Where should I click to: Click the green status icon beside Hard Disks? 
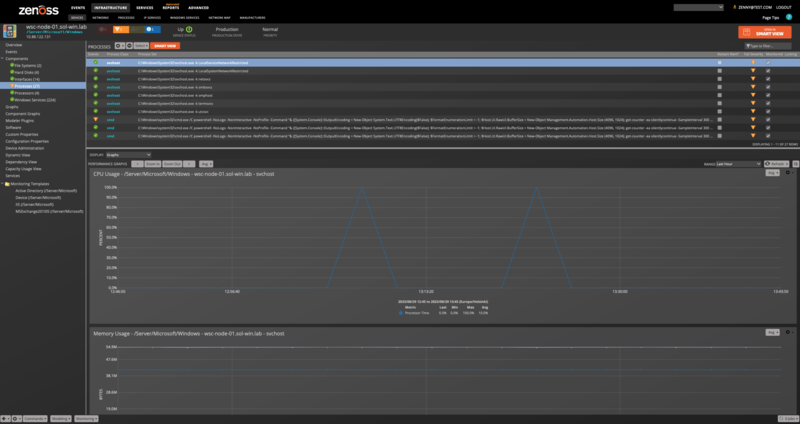[x=12, y=72]
